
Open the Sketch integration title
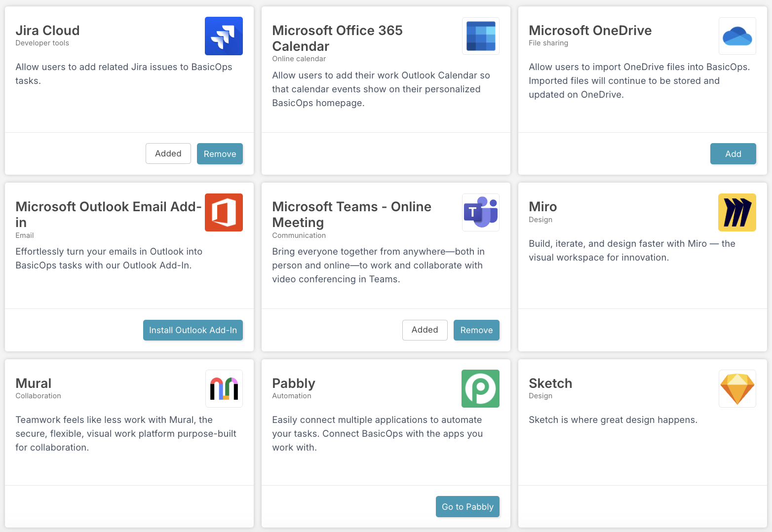click(x=550, y=383)
